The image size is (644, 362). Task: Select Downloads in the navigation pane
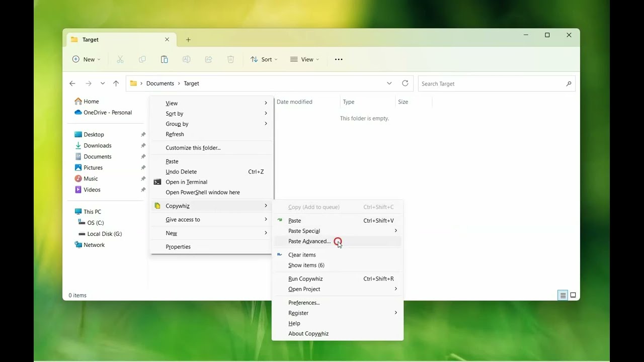coord(98,146)
